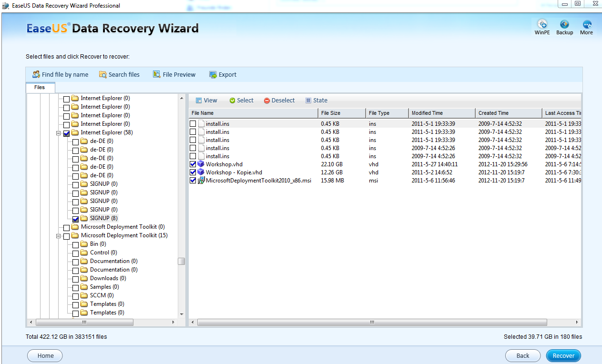Sort by File Name column header

click(x=254, y=113)
